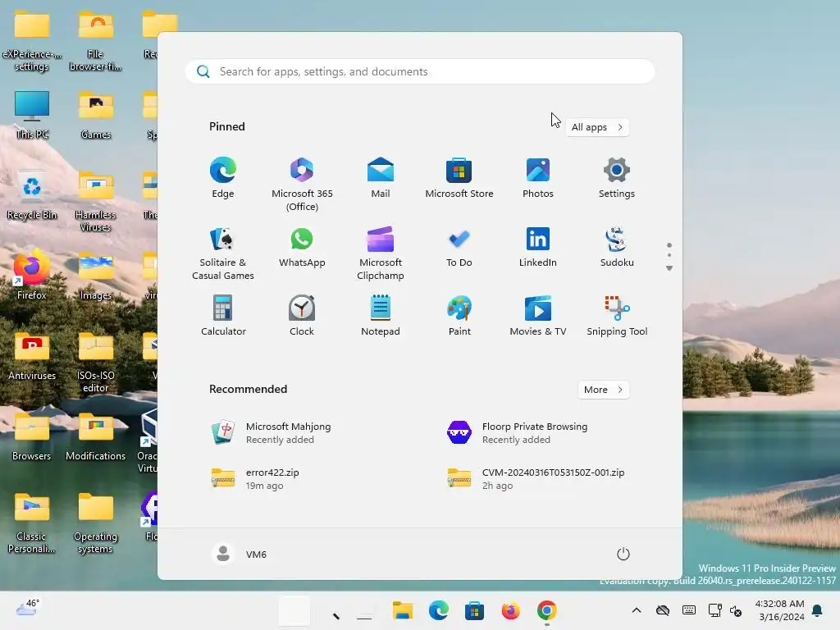The width and height of the screenshot is (840, 630).
Task: Click touch keyboard tray icon
Action: pos(689,610)
